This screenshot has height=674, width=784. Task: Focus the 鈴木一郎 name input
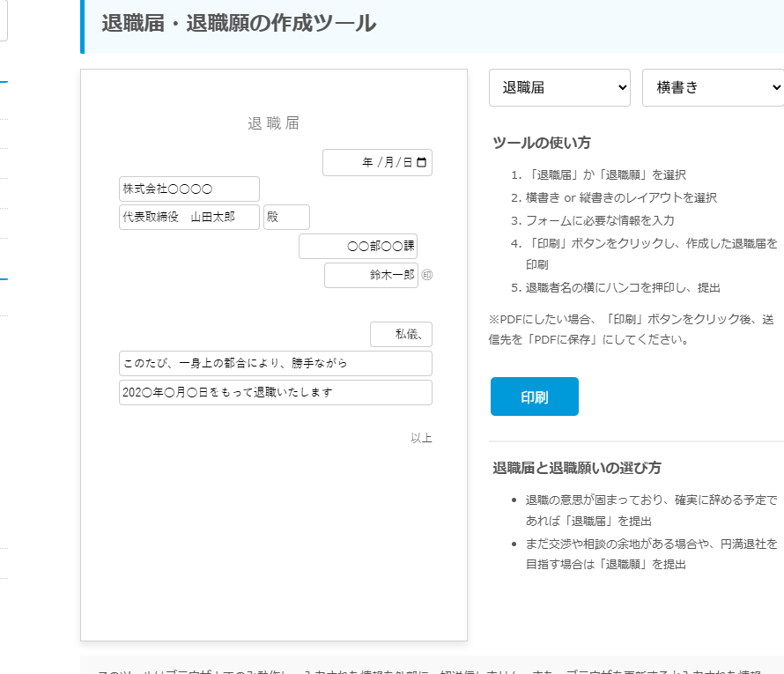[x=370, y=275]
